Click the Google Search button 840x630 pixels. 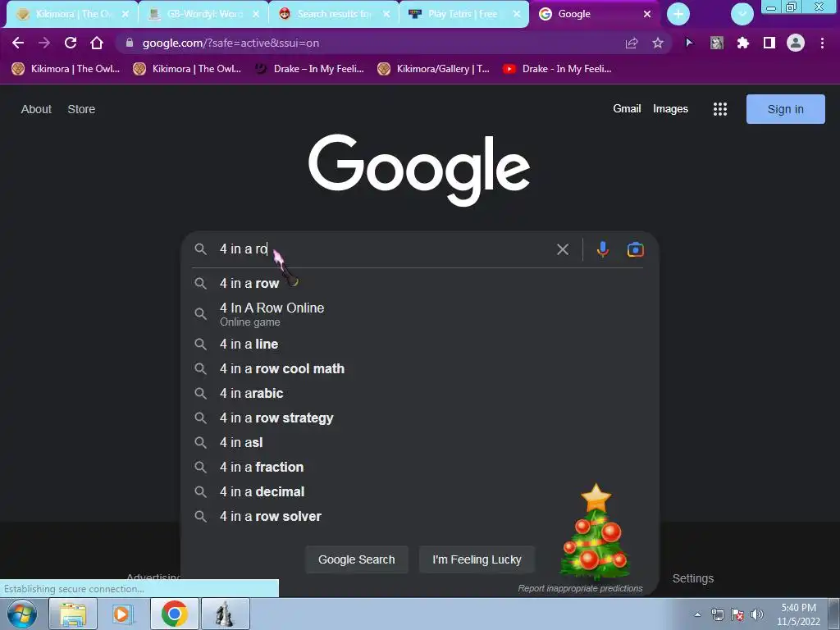356,559
